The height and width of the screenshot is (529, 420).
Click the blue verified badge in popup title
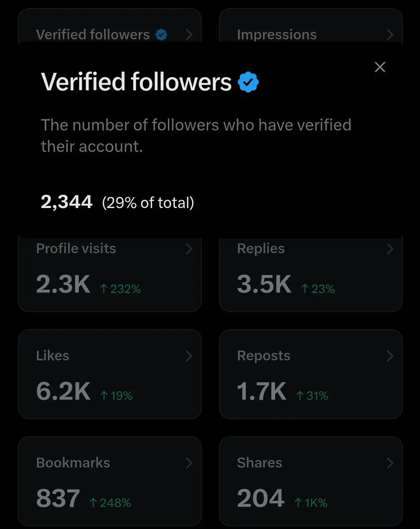click(249, 82)
